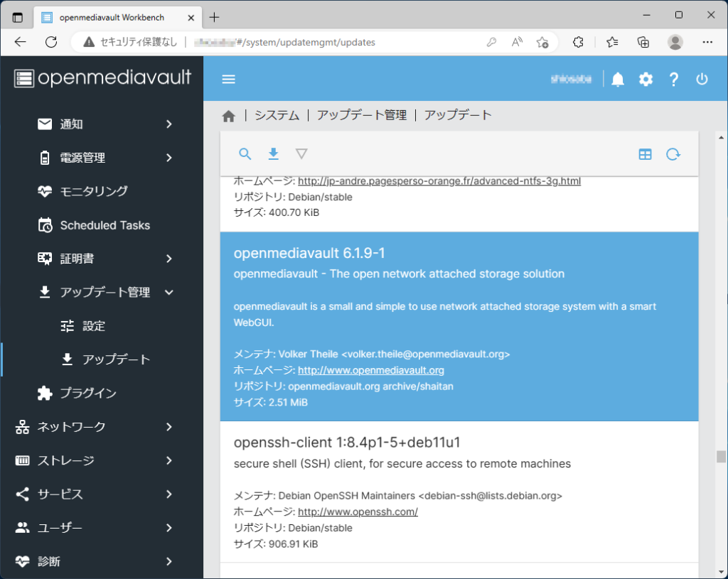The width and height of the screenshot is (728, 579).
Task: Open the www.openssh.com homepage link
Action: (357, 512)
